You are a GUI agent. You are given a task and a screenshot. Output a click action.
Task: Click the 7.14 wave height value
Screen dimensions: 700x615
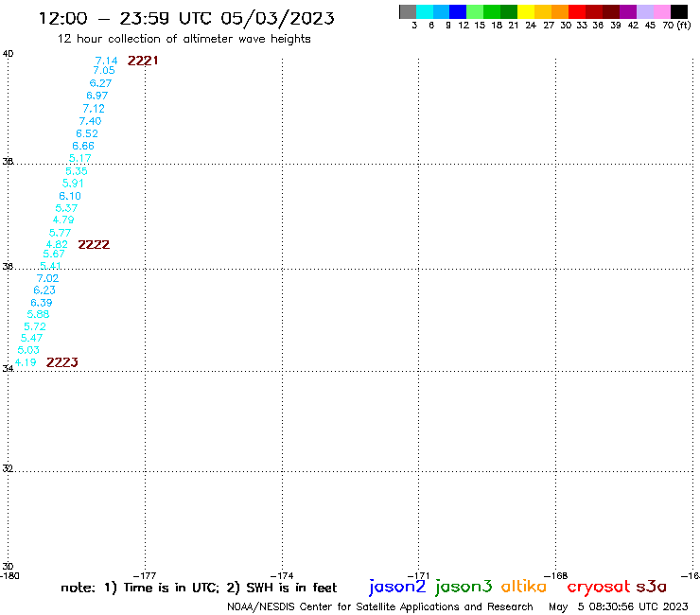point(106,61)
